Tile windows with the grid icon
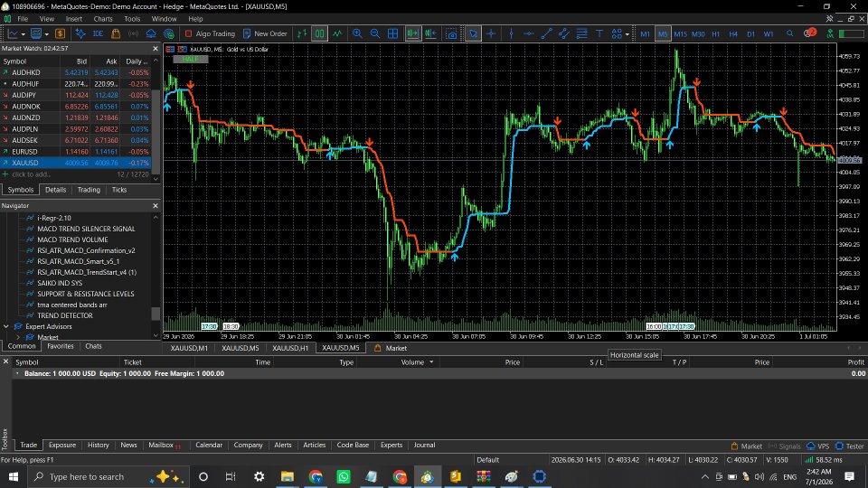The image size is (868, 488). pyautogui.click(x=392, y=33)
